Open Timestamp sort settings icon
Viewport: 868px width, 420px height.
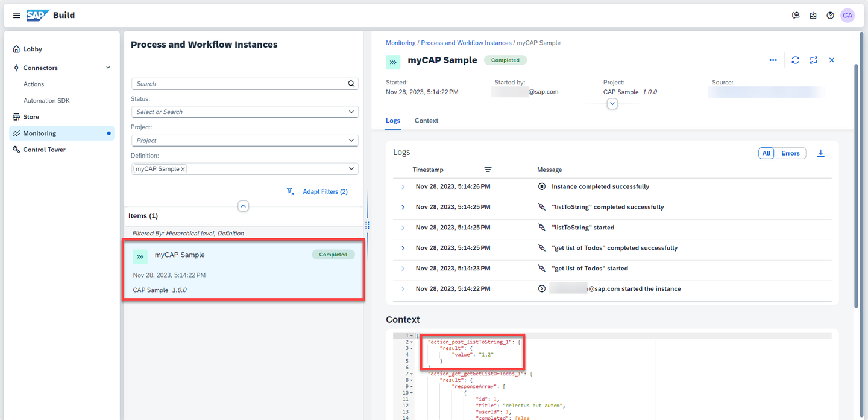click(488, 170)
